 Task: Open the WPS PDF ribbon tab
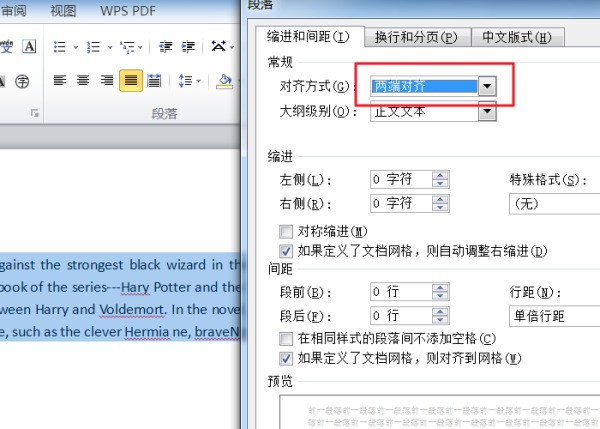[x=128, y=11]
